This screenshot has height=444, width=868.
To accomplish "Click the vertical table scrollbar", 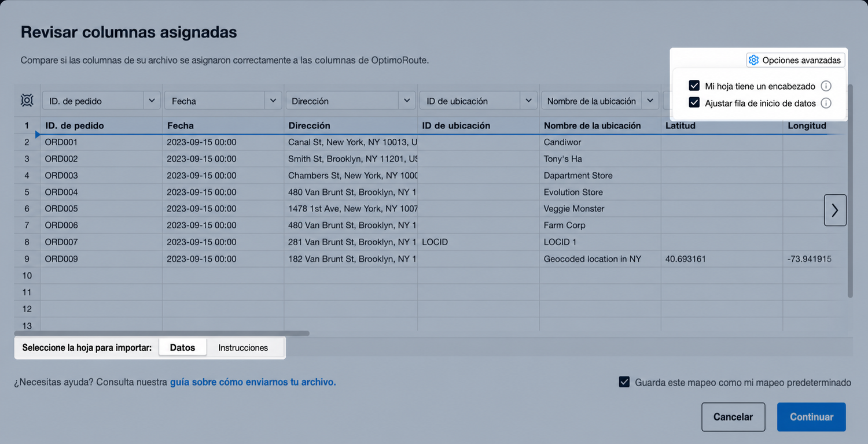I will pyautogui.click(x=850, y=191).
